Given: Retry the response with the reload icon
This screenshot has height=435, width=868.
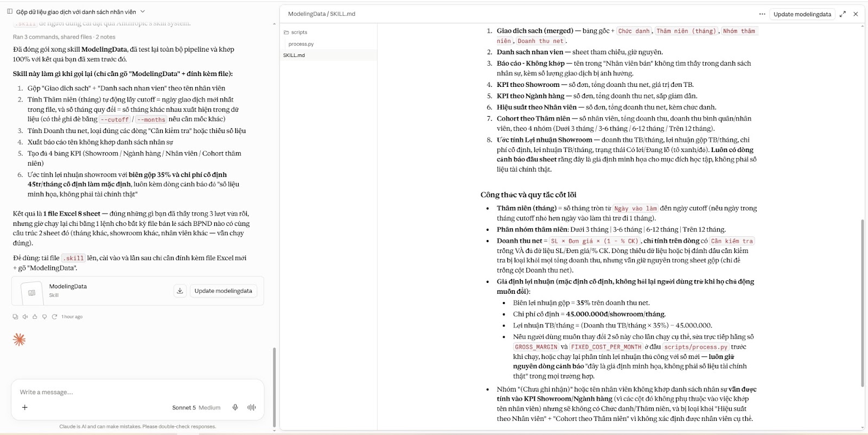Looking at the screenshot, I should click(x=54, y=317).
